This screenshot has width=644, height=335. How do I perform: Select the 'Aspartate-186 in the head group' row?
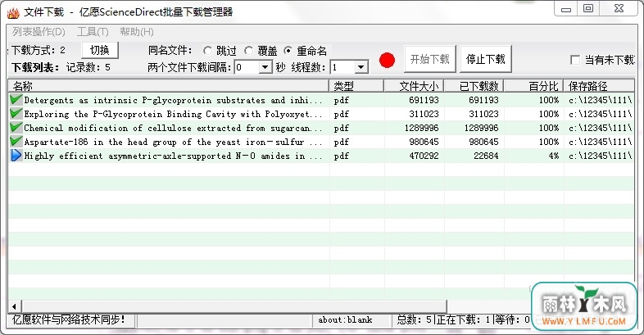point(321,142)
